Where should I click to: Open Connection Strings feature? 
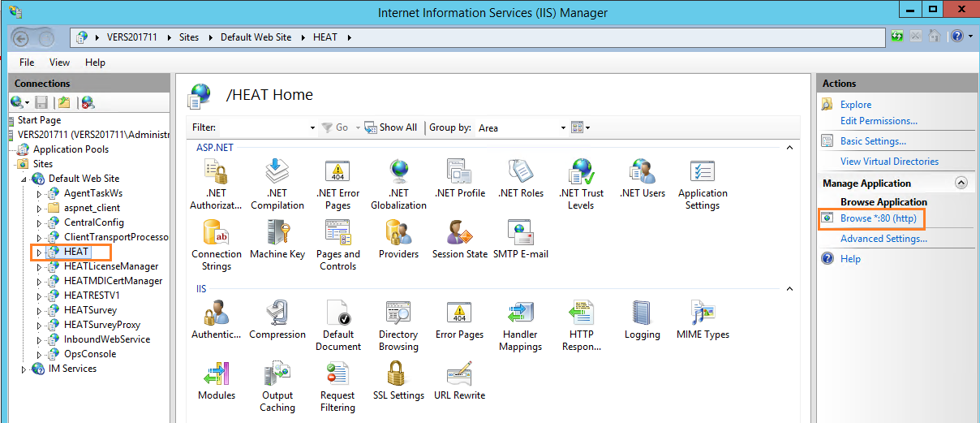(x=217, y=234)
